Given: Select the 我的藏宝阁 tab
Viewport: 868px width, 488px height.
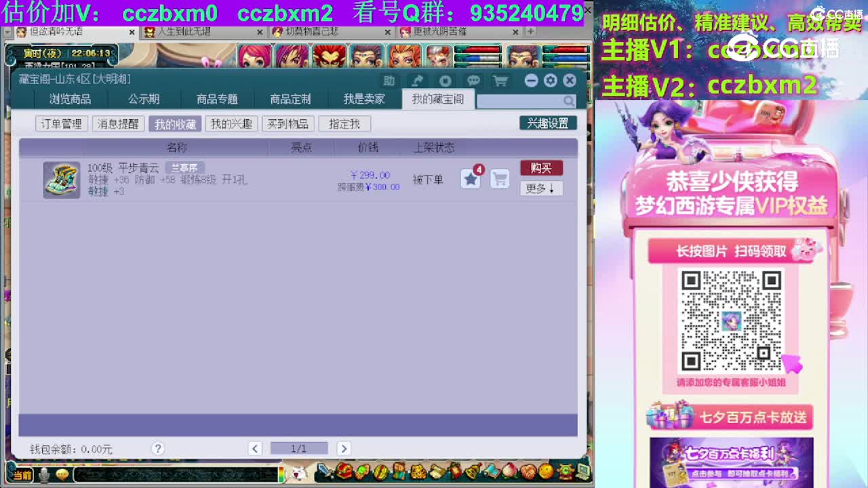Looking at the screenshot, I should pyautogui.click(x=438, y=99).
